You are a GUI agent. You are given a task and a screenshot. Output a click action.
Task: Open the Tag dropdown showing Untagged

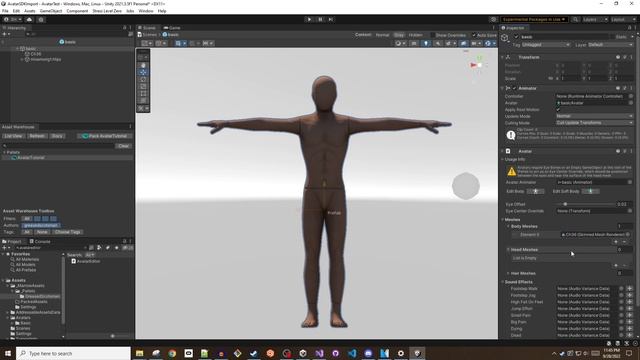click(x=546, y=44)
